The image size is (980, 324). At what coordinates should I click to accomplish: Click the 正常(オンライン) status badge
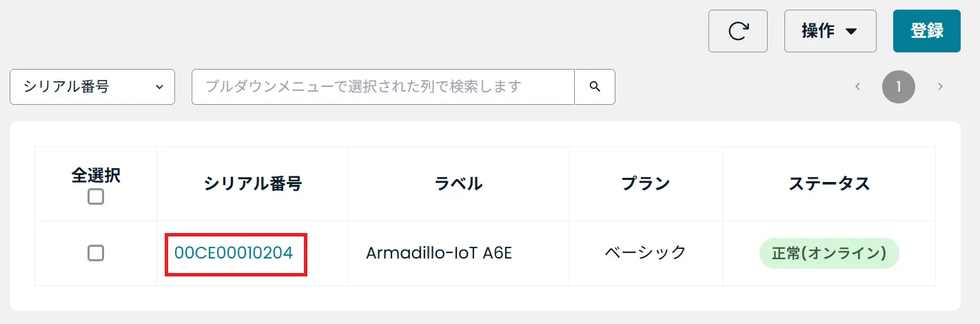coord(829,253)
